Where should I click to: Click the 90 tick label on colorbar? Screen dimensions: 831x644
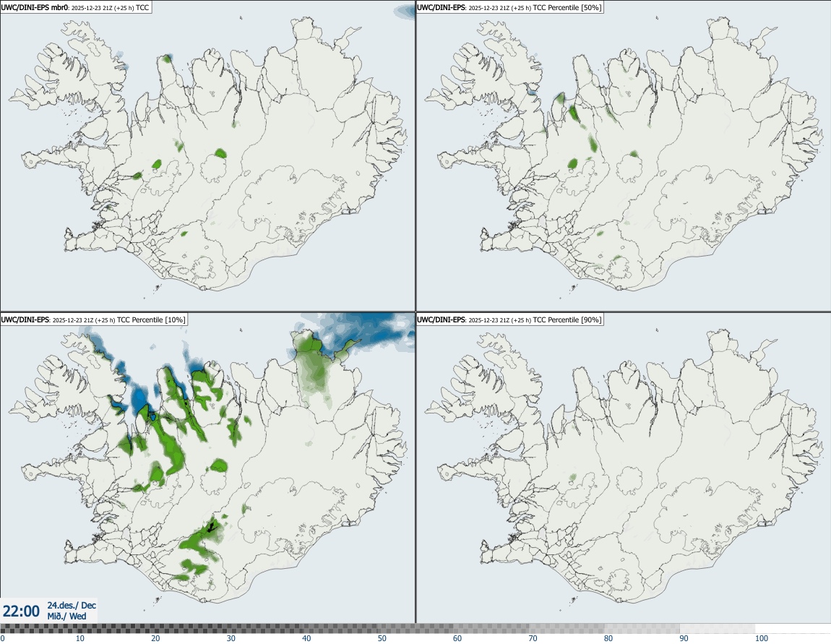(x=684, y=638)
